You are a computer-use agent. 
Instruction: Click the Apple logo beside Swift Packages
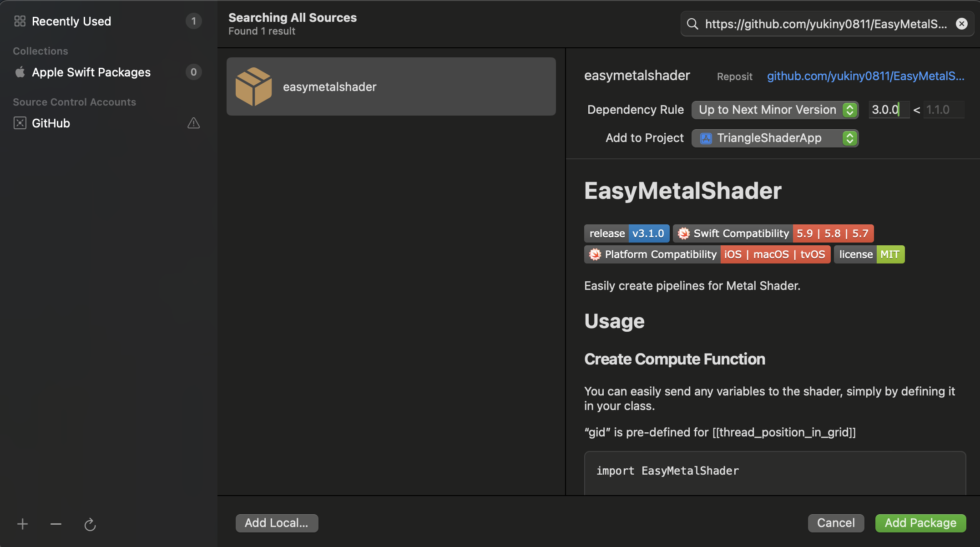20,72
